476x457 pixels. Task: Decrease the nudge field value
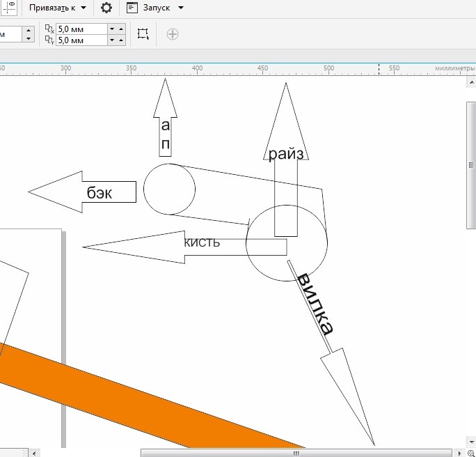(x=29, y=38)
